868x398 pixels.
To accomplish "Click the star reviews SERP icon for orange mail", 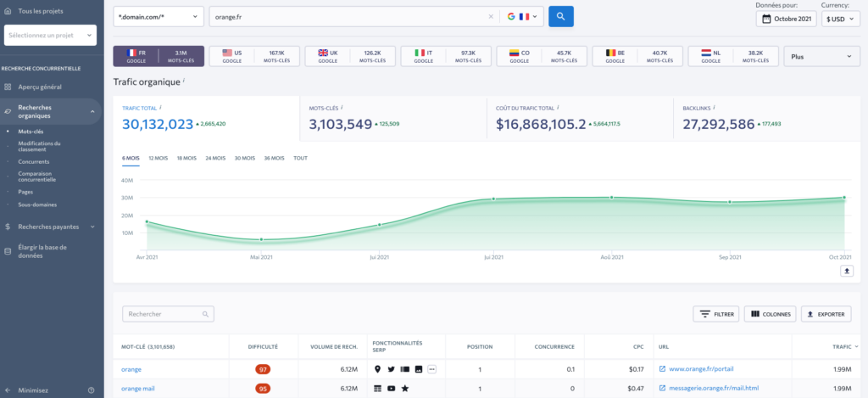I will 404,389.
